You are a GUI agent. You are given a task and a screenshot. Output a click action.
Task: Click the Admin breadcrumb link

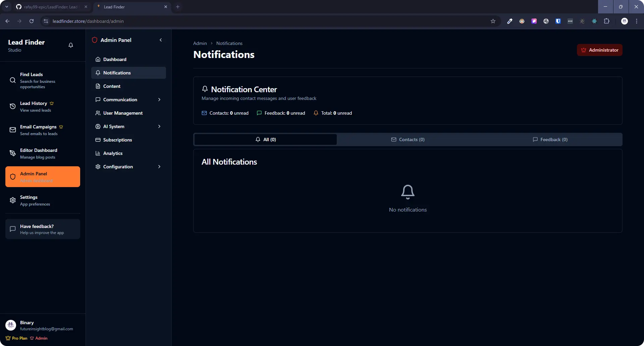coord(200,43)
